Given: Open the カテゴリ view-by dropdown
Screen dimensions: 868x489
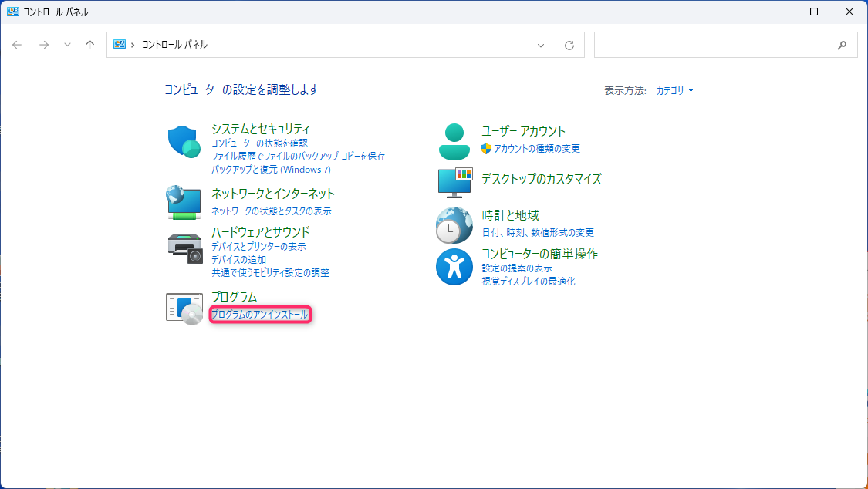Looking at the screenshot, I should 675,91.
